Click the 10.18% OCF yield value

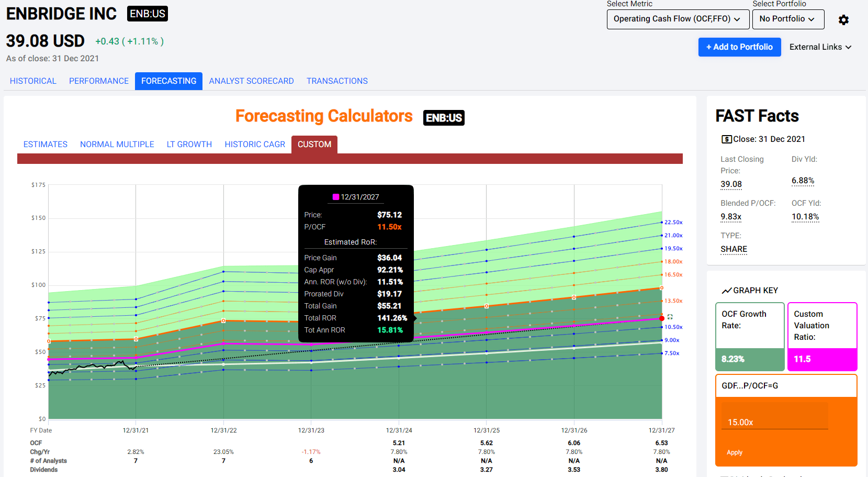pyautogui.click(x=805, y=217)
